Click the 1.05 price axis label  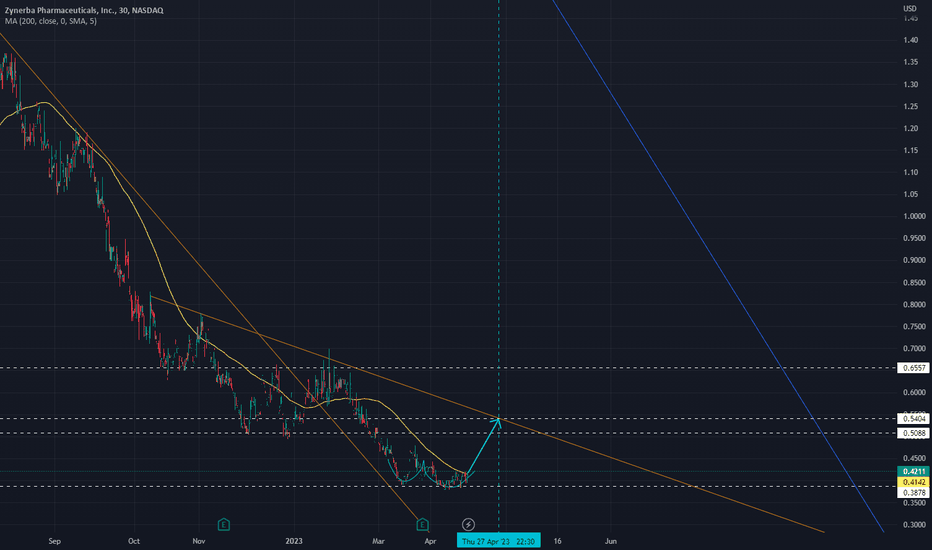pyautogui.click(x=911, y=194)
